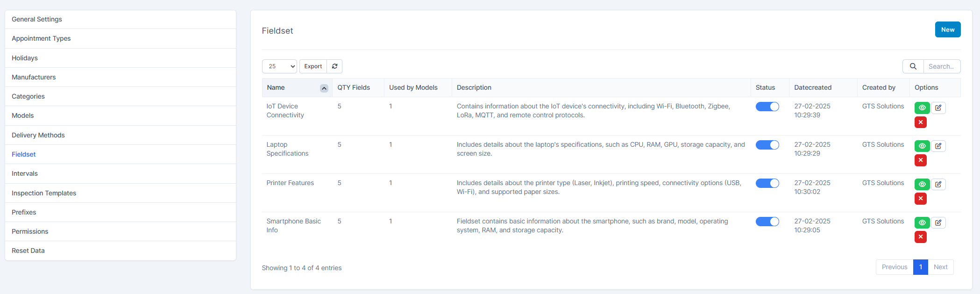View the IoT Device Connectivity fieldset
The height and width of the screenshot is (294, 980).
(x=922, y=108)
